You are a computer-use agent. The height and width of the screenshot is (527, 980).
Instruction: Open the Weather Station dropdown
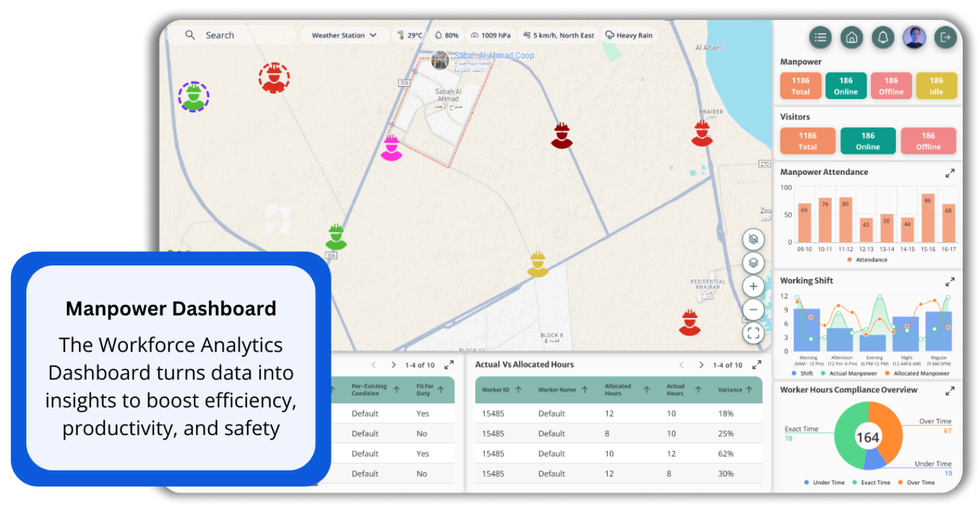click(344, 35)
